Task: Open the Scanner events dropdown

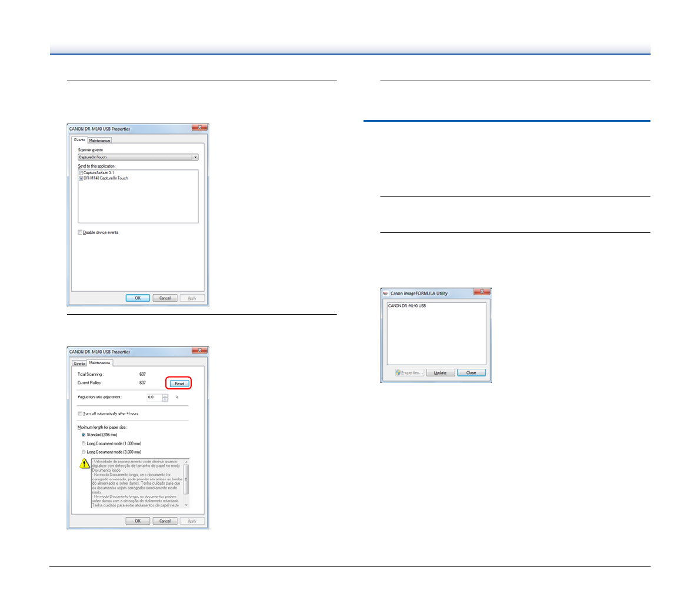Action: [x=195, y=158]
